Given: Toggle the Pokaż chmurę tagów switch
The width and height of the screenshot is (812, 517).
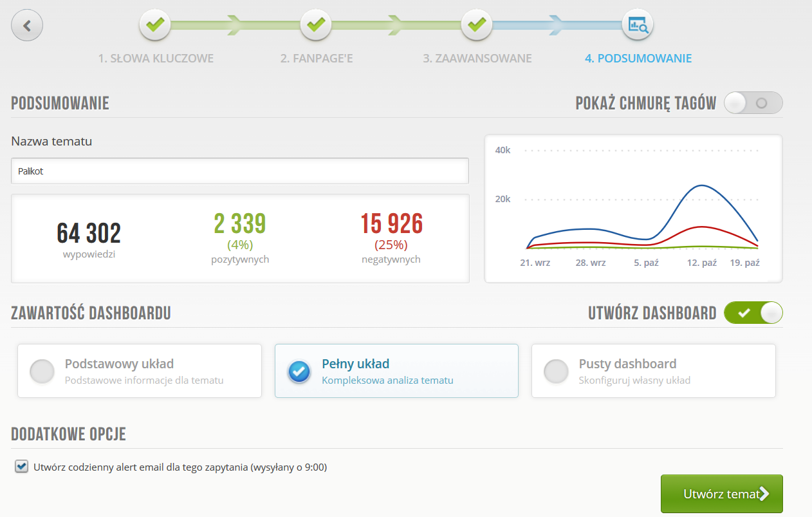Looking at the screenshot, I should click(753, 103).
